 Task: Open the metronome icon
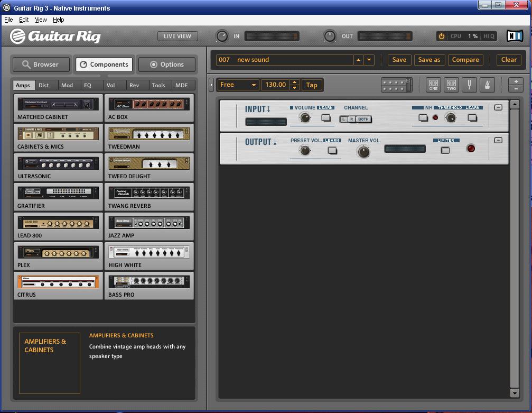coord(487,85)
